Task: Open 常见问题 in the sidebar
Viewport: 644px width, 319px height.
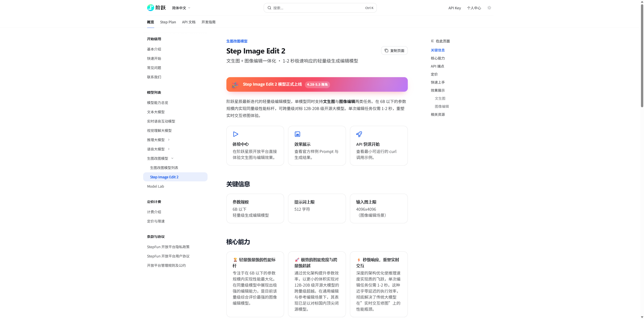Action: point(154,68)
